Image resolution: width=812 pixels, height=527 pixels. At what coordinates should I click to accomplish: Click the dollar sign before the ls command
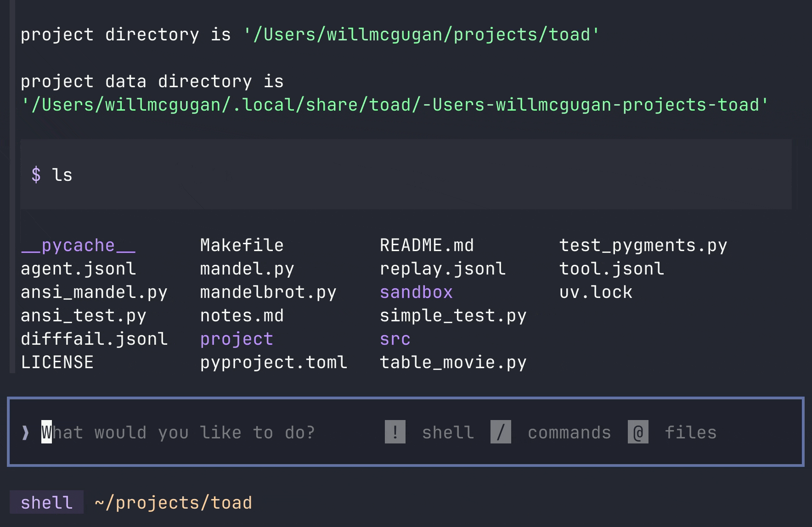37,174
